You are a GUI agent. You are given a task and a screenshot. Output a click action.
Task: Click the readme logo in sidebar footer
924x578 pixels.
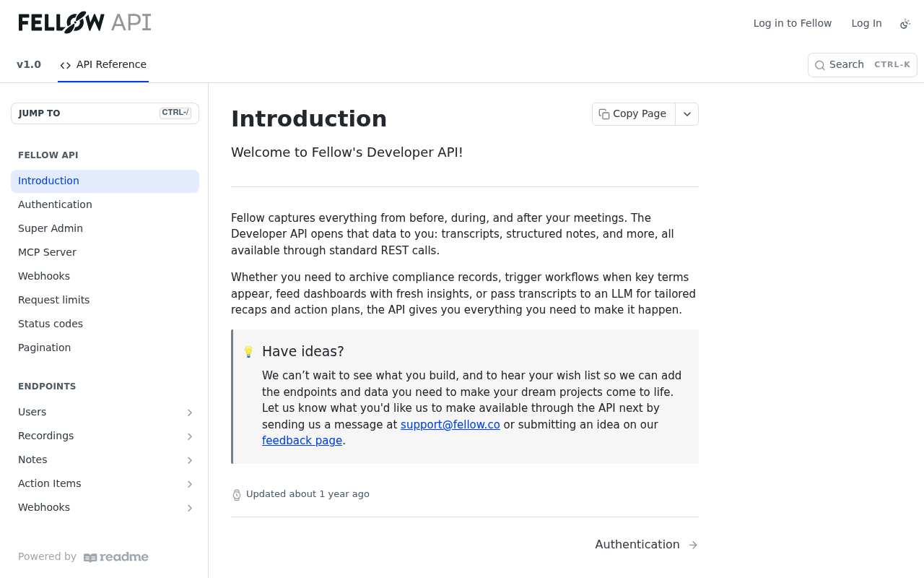pos(116,557)
